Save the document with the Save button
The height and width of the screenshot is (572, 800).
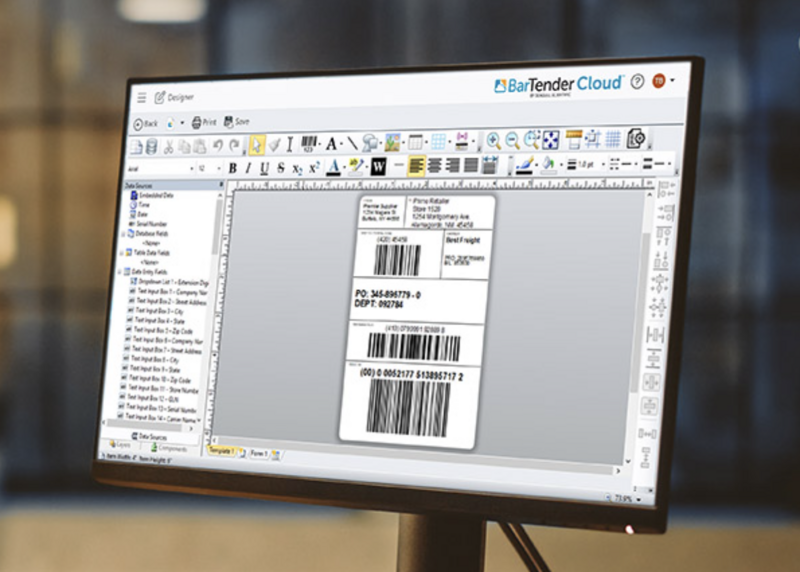(236, 121)
